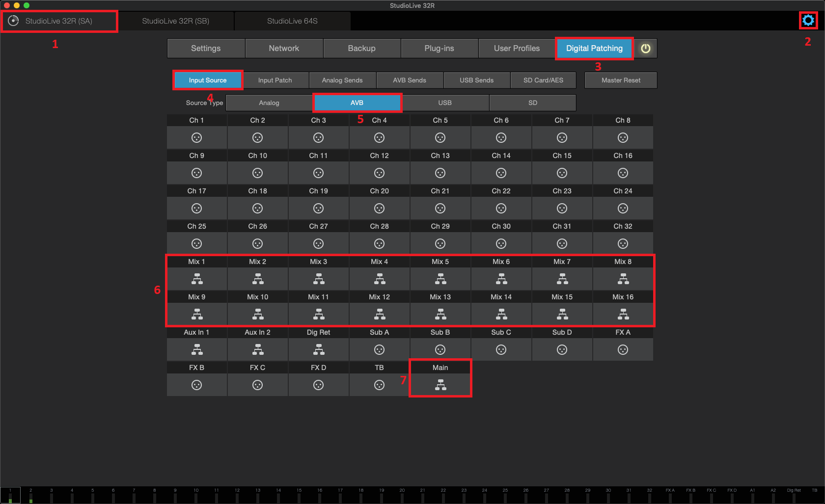Select the Input Source sub-tab

pos(208,80)
